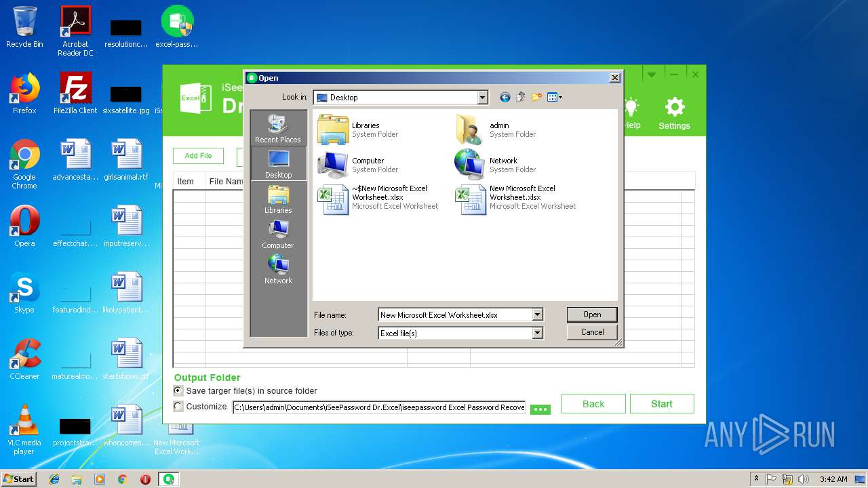Image resolution: width=868 pixels, height=488 pixels.
Task: Select Computer in the dialog sidebar
Action: [x=278, y=235]
